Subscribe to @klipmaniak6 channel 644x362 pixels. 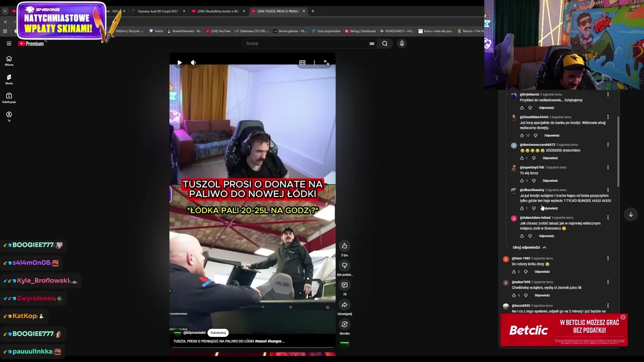coord(218,333)
